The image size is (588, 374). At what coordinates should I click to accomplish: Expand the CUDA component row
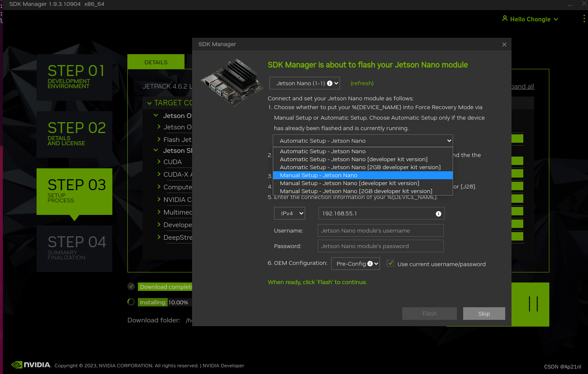point(159,162)
